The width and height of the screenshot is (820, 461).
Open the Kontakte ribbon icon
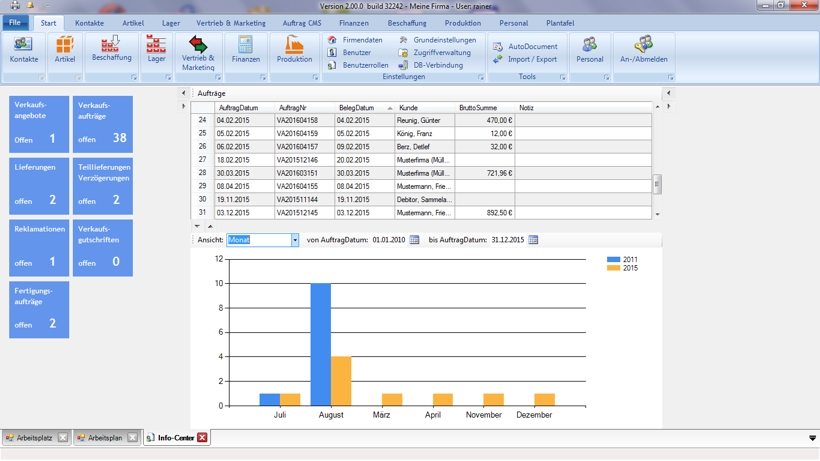point(24,50)
